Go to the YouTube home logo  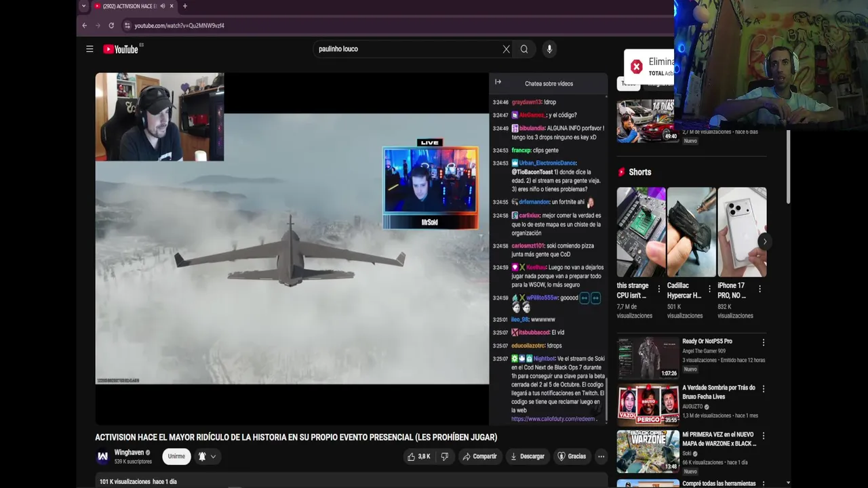point(121,49)
